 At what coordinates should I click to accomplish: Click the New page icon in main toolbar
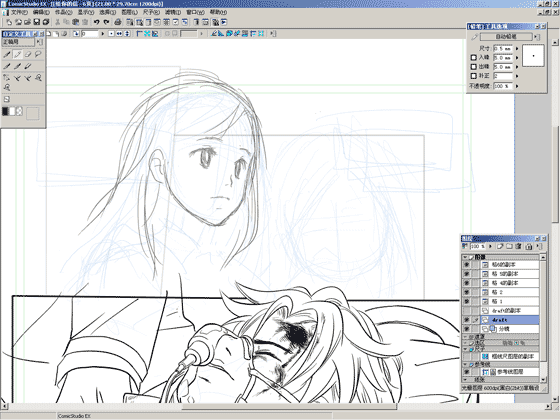(x=9, y=22)
